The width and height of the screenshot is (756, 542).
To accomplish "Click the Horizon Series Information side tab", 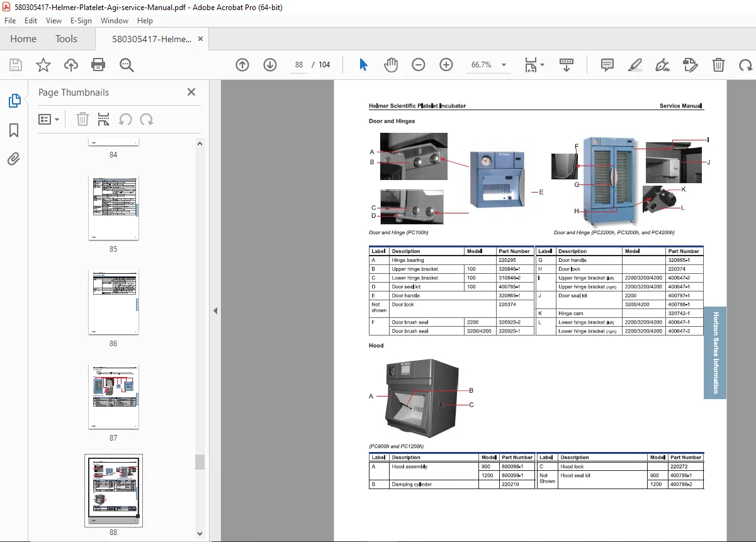I will pyautogui.click(x=715, y=353).
